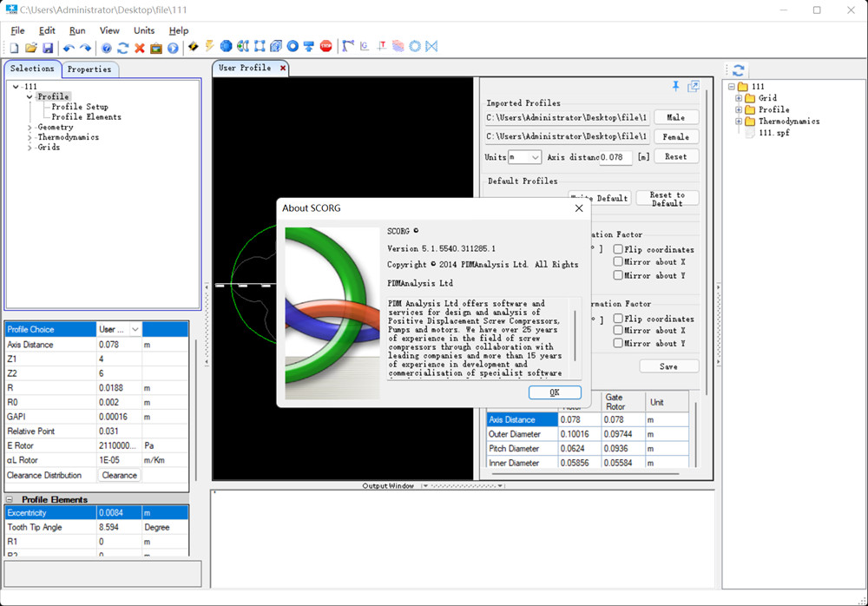Click the black and yellow diamond icon
The height and width of the screenshot is (606, 868).
pos(194,47)
